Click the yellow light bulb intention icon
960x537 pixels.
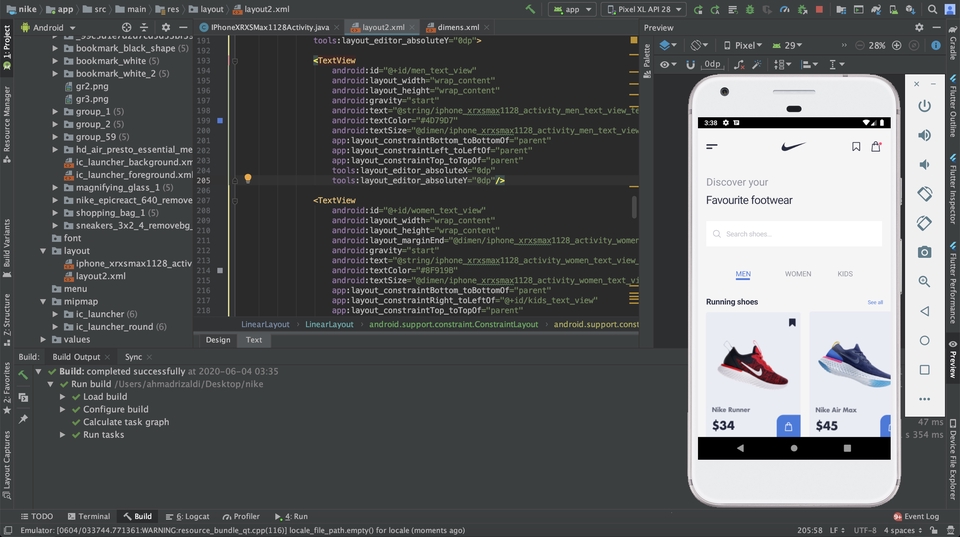coord(248,178)
